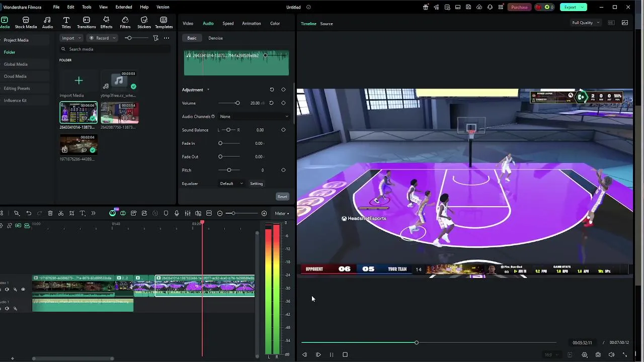644x362 pixels.
Task: Open Audio Channels dropdown set to None
Action: (254, 116)
